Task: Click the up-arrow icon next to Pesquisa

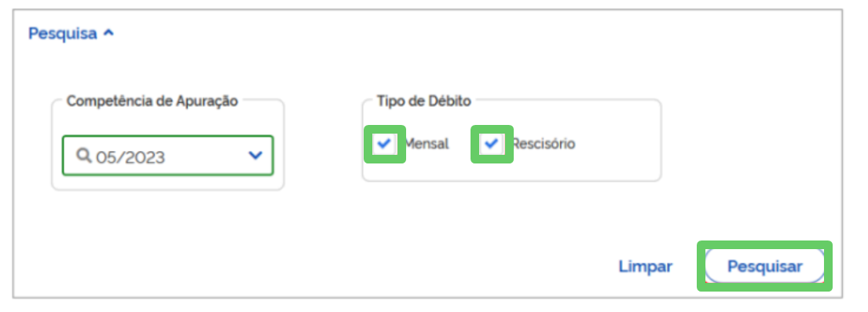Action: (x=109, y=33)
